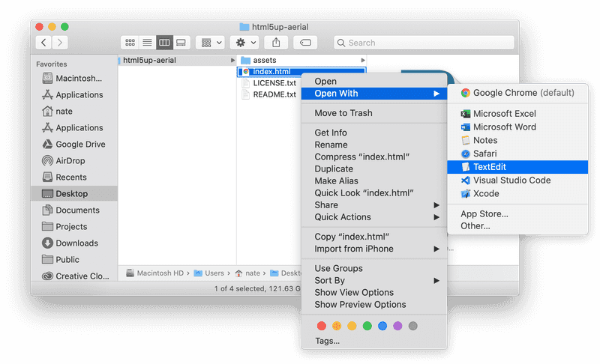600x364 pixels.
Task: Open Downloads folder in sidebar
Action: (76, 243)
